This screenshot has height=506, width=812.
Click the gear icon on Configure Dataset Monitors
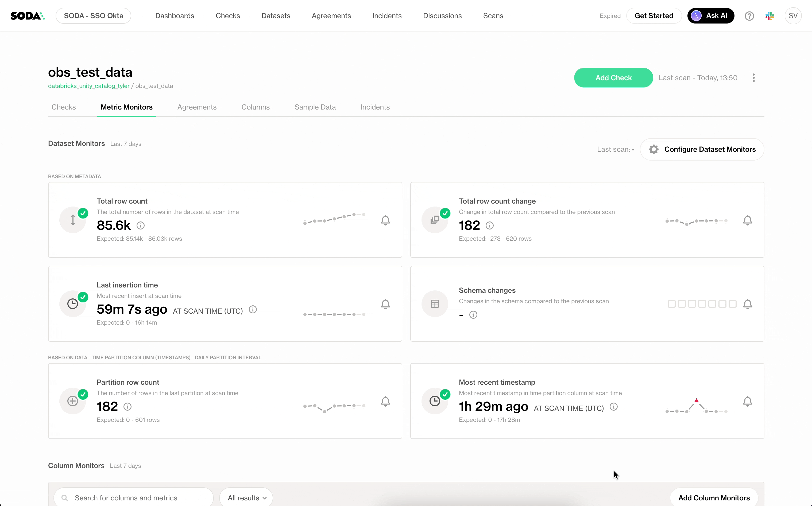[x=653, y=149]
